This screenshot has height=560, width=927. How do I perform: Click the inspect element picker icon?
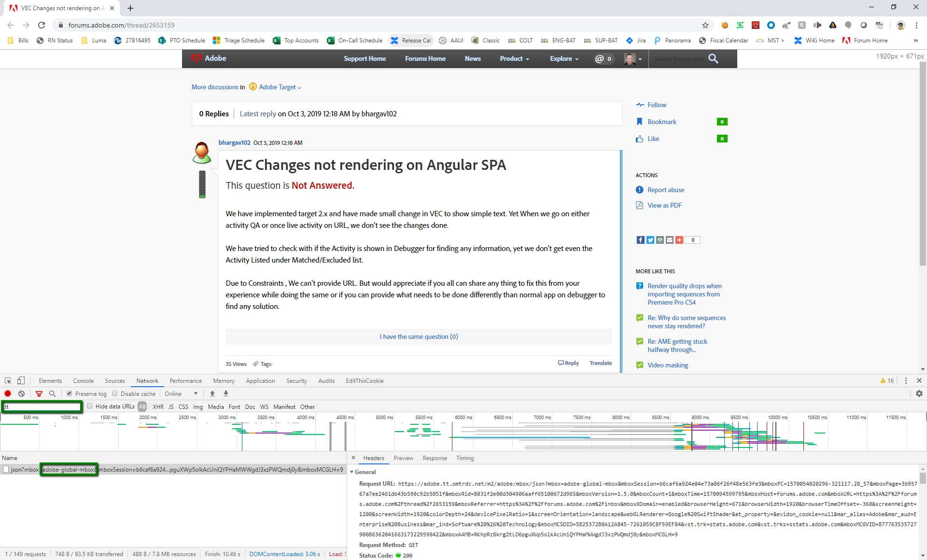[8, 381]
